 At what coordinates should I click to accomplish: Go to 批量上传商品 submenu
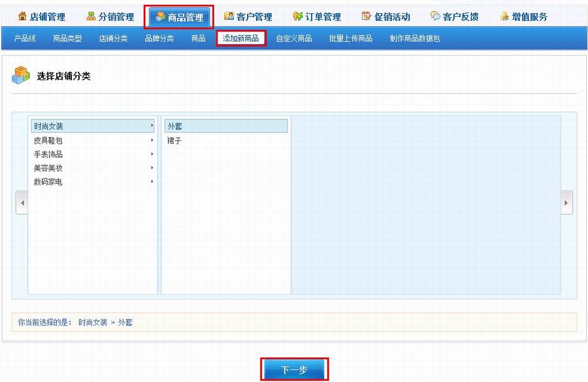351,39
